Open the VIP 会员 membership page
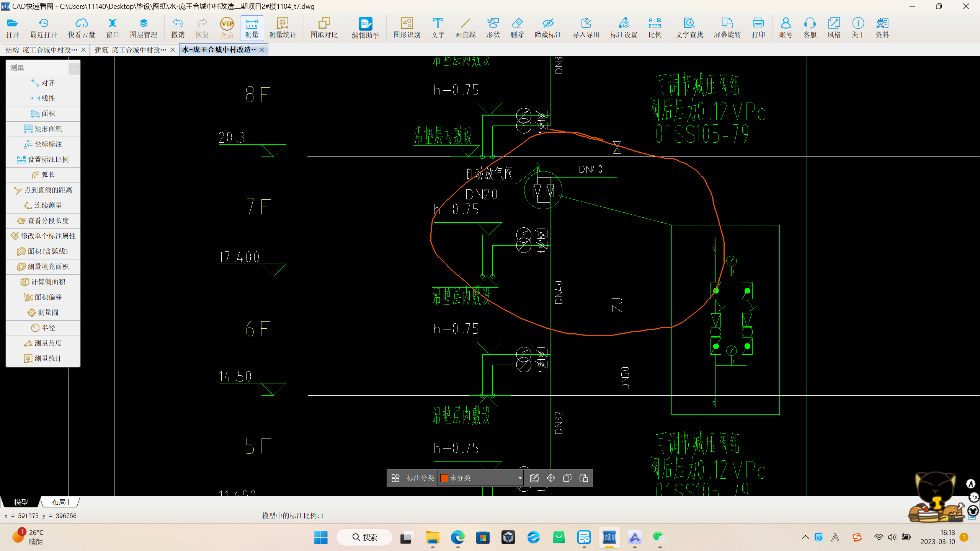Image resolution: width=980 pixels, height=551 pixels. click(227, 28)
